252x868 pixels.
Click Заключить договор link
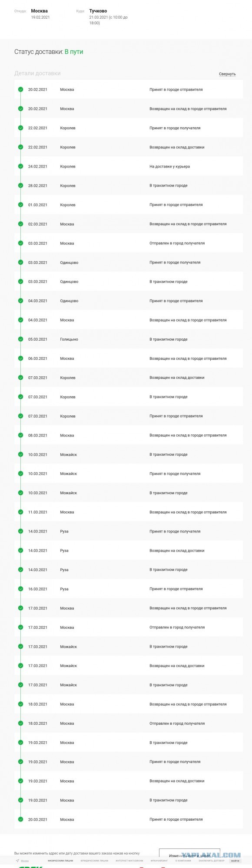click(x=212, y=861)
